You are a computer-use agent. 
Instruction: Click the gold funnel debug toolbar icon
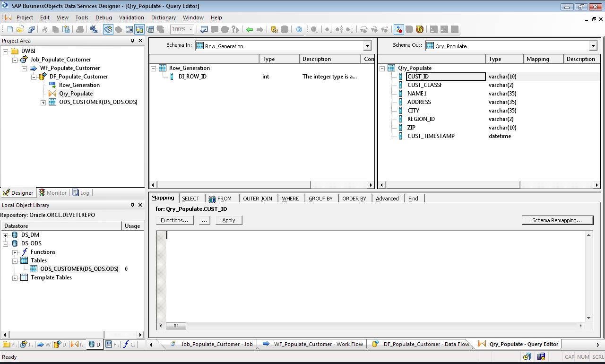(420, 29)
